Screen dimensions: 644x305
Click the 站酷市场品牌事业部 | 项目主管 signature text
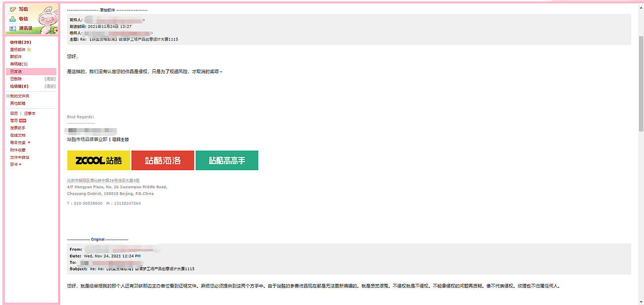pos(98,139)
